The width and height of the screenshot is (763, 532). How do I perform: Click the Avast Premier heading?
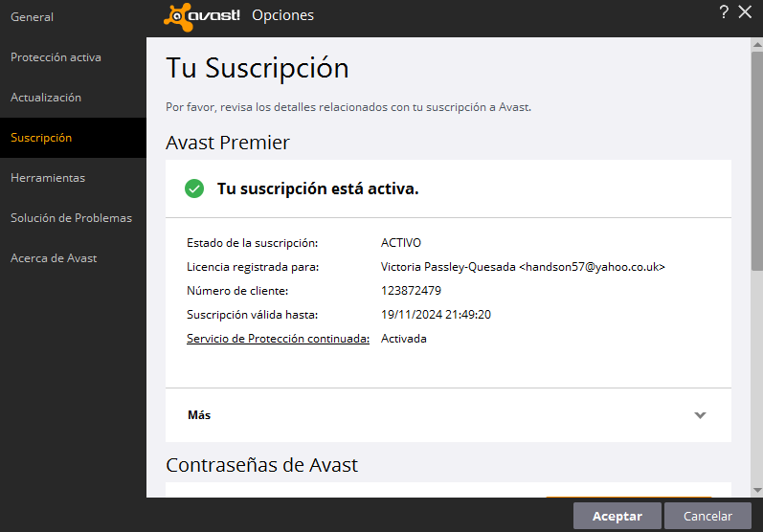tap(228, 143)
